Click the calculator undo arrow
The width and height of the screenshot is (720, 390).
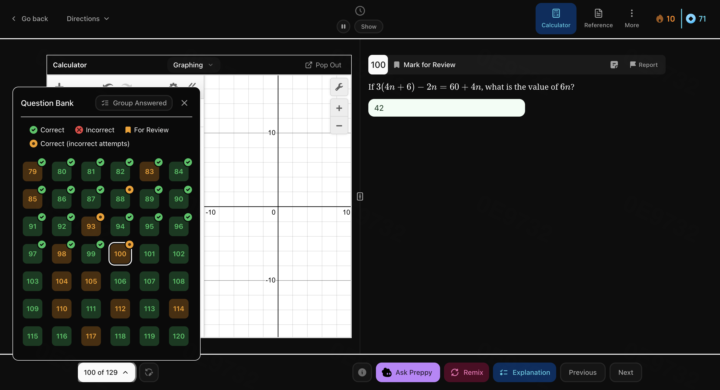(x=108, y=86)
